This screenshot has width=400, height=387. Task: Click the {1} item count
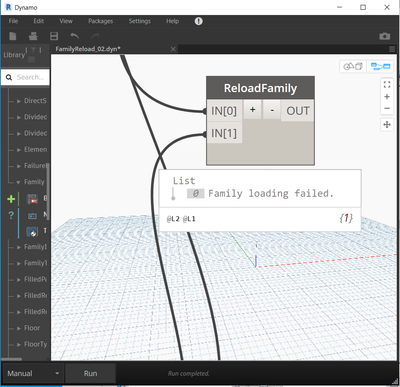[x=346, y=218]
